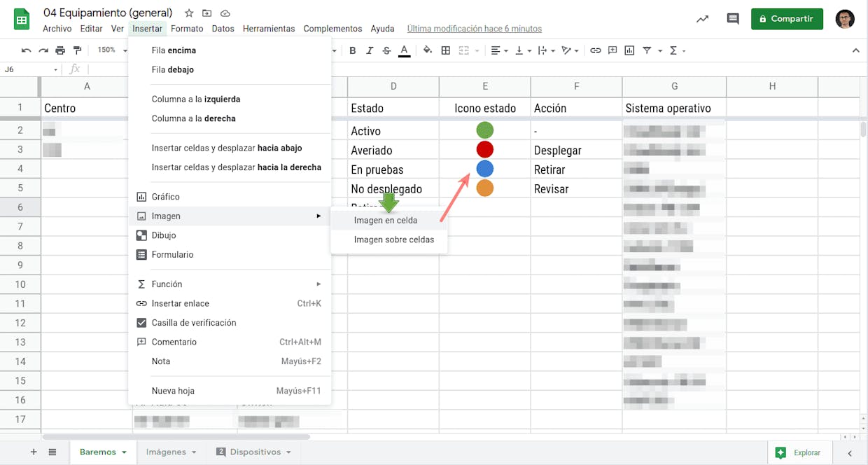
Task: Insert a Casilla de verificación
Action: click(230, 323)
